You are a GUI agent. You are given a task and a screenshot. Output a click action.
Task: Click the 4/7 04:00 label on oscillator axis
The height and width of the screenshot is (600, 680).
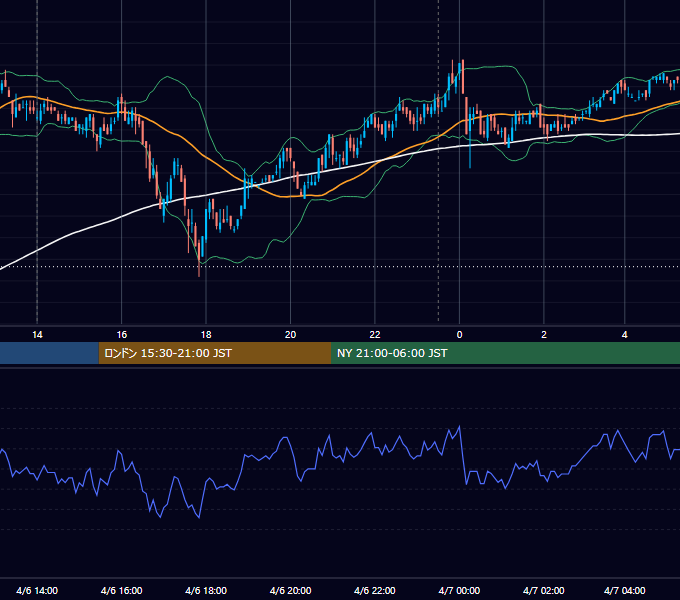click(624, 590)
